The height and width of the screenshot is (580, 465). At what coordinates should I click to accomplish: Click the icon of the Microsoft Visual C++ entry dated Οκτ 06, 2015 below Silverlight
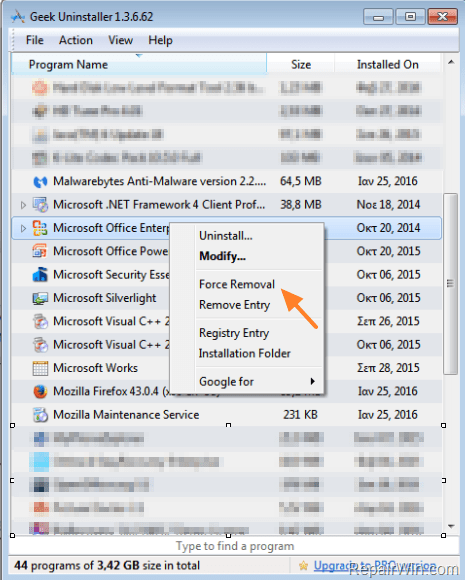(40, 345)
